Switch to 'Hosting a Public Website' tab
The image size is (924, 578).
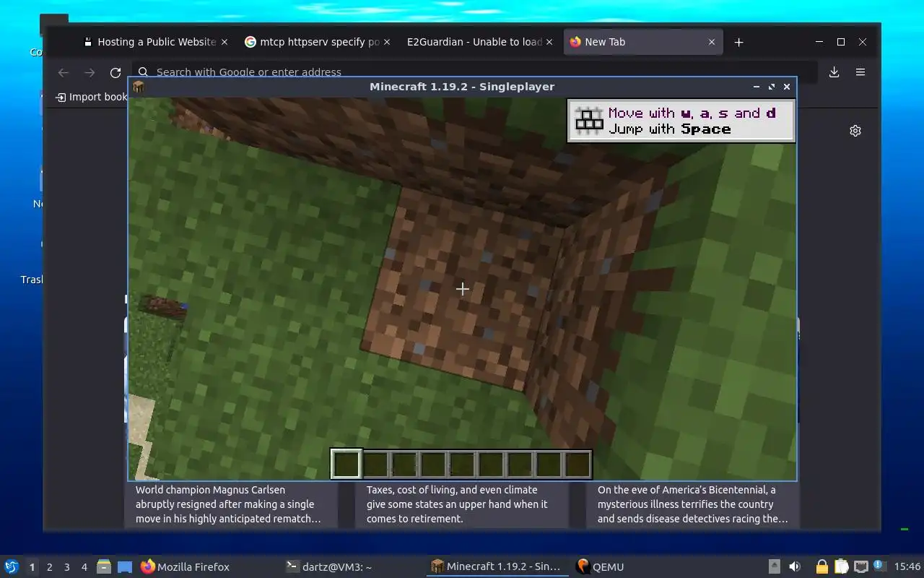(155, 42)
